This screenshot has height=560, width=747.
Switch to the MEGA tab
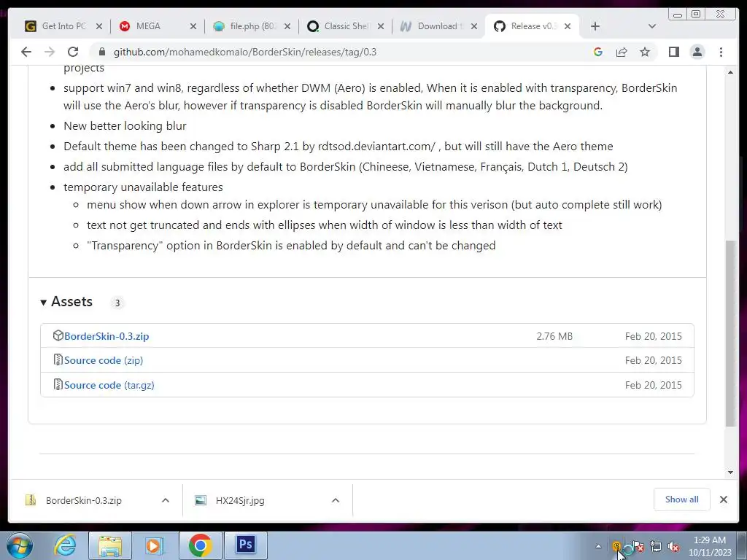click(158, 26)
